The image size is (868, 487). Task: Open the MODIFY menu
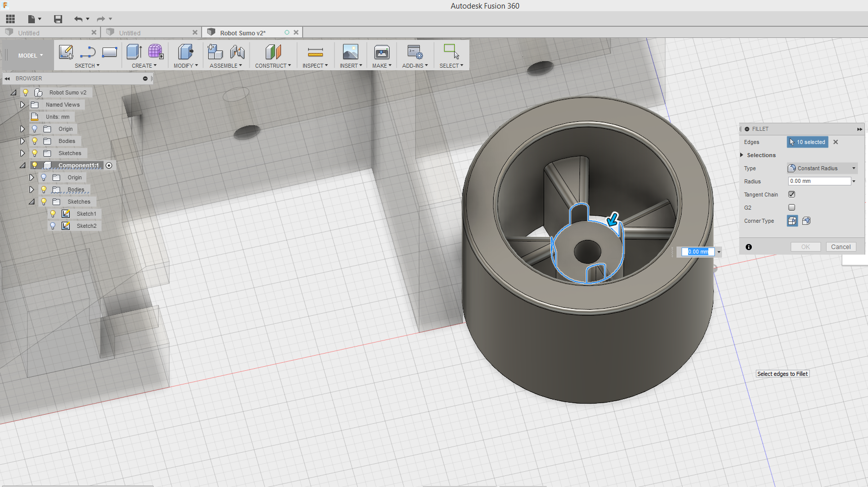(x=185, y=66)
